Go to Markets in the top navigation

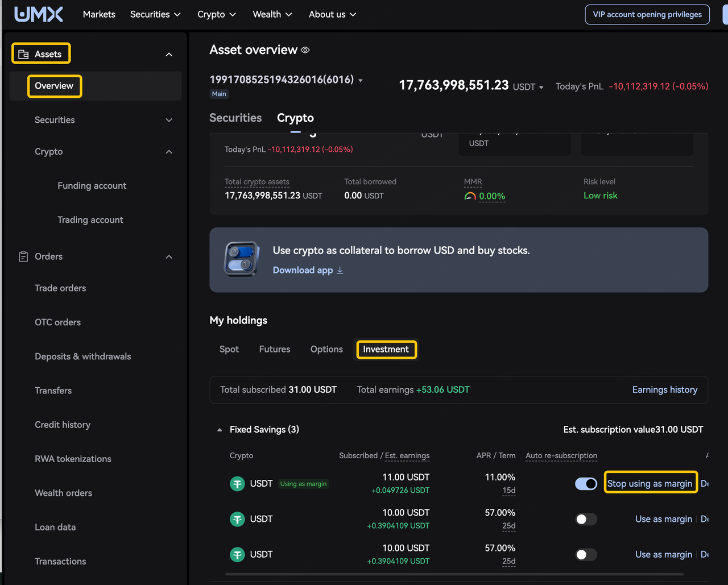(99, 14)
